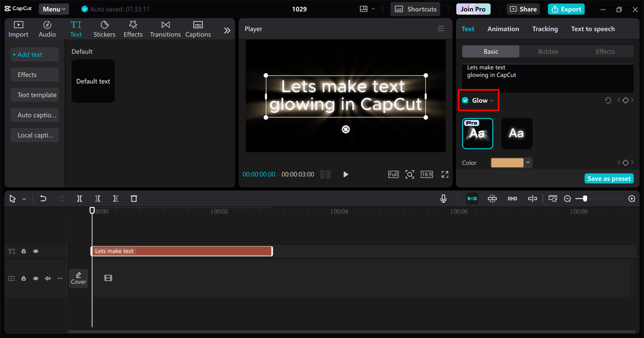Select the Basic sub-tab

(x=491, y=51)
